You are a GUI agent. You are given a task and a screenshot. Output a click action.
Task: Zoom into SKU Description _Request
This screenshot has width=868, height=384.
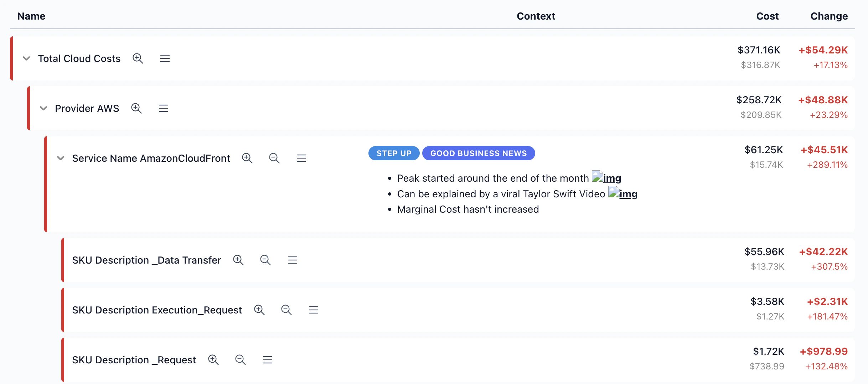(214, 360)
